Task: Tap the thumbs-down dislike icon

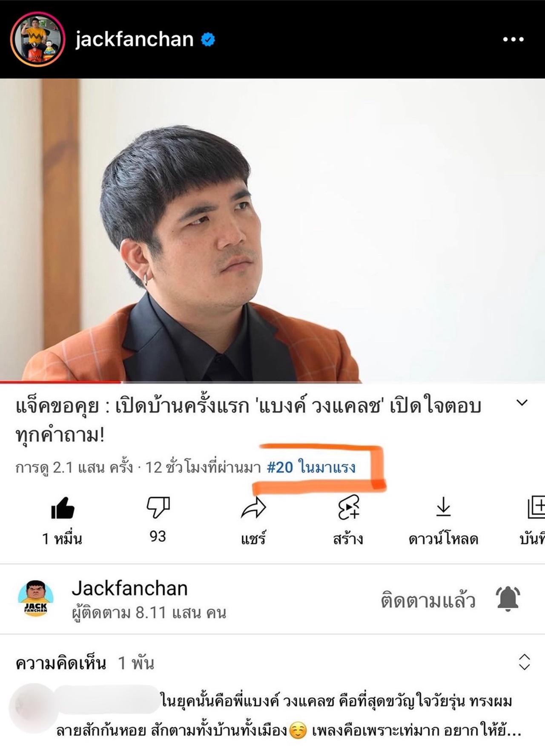Action: click(158, 507)
